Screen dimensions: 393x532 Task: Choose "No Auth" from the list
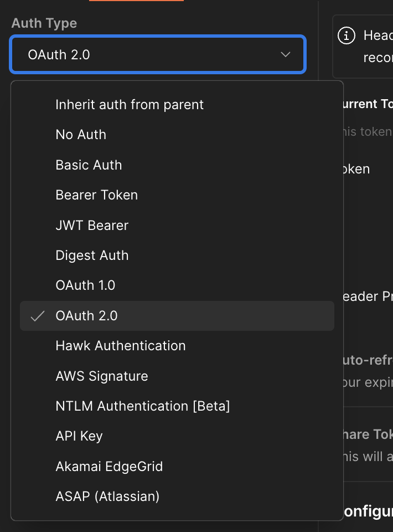click(x=80, y=134)
